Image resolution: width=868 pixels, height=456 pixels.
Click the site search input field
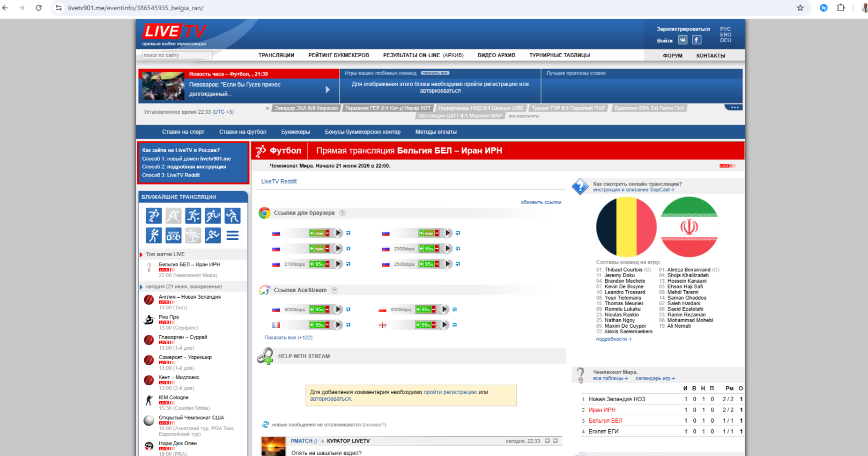(x=177, y=55)
